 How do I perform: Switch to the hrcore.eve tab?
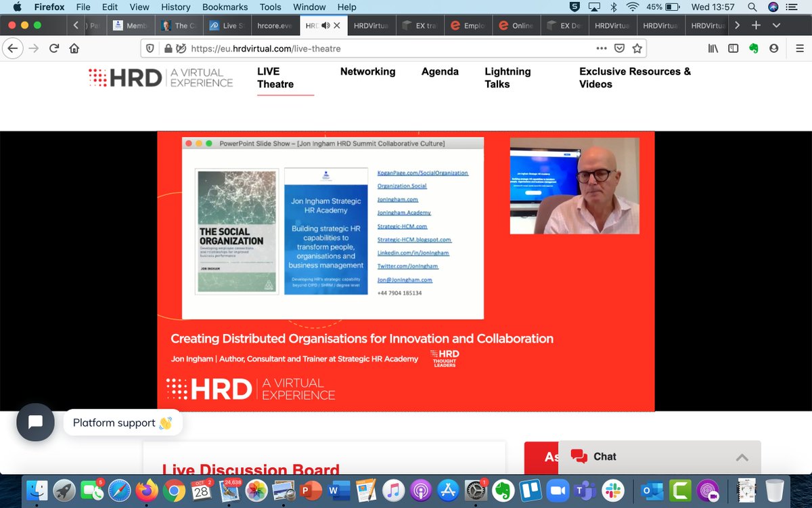pyautogui.click(x=274, y=26)
